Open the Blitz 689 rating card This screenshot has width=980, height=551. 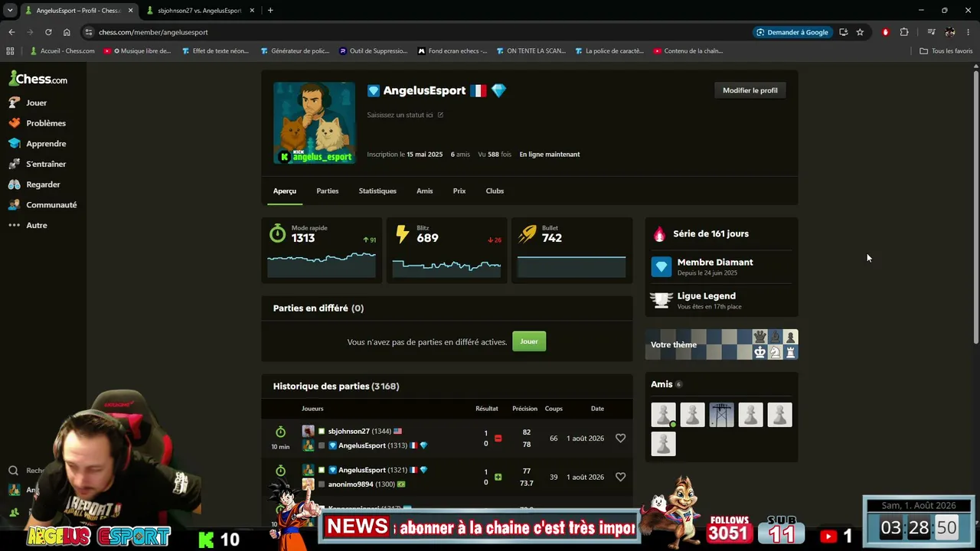447,250
